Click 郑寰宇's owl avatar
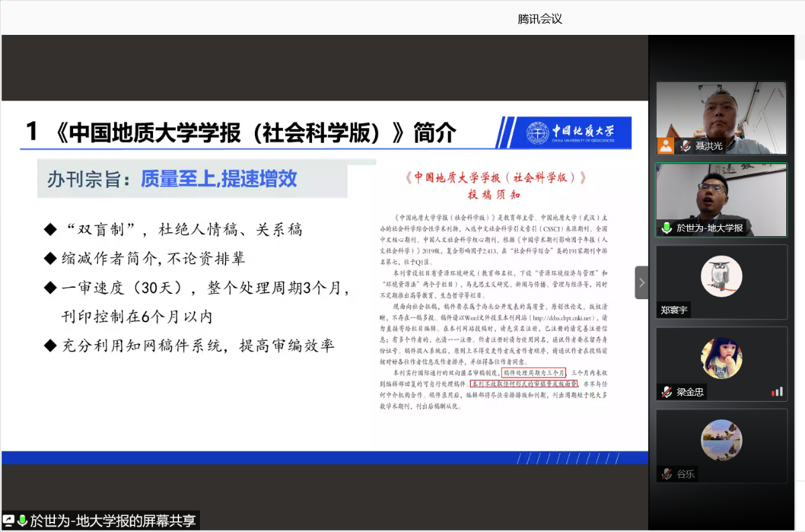 click(721, 276)
